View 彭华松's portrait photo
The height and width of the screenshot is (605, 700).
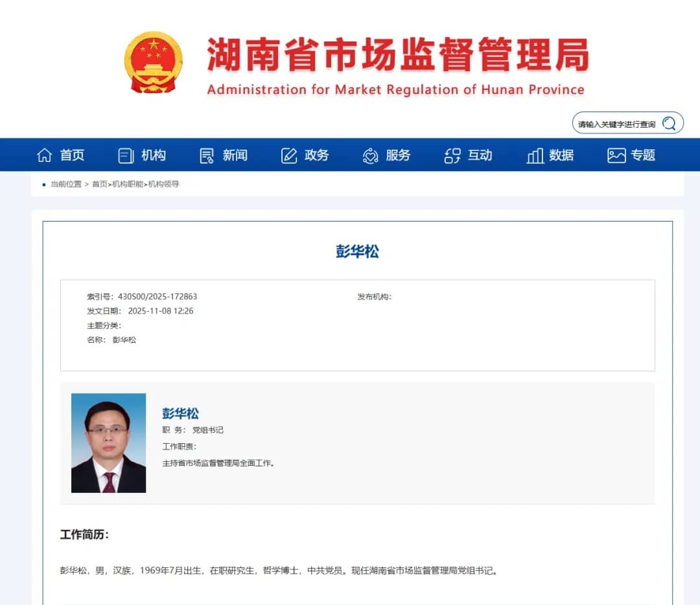(108, 442)
